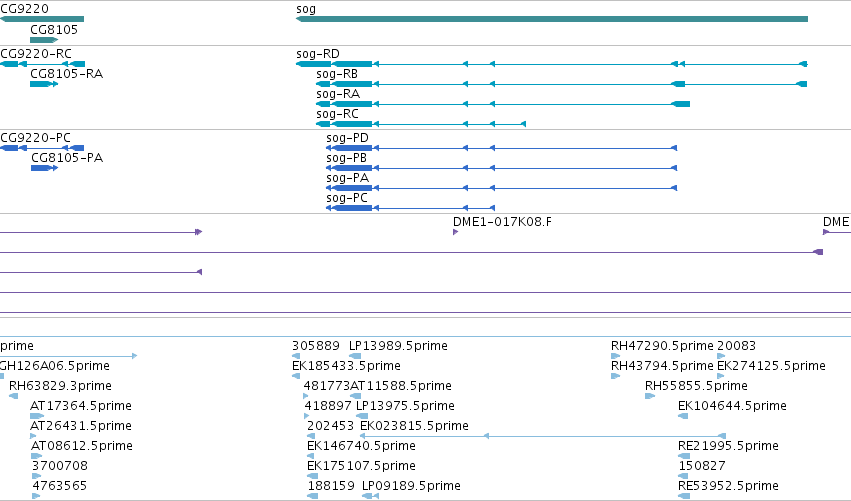This screenshot has height=501, width=851.
Task: Select the DME1-017K08.F BAC end
Action: (x=502, y=222)
